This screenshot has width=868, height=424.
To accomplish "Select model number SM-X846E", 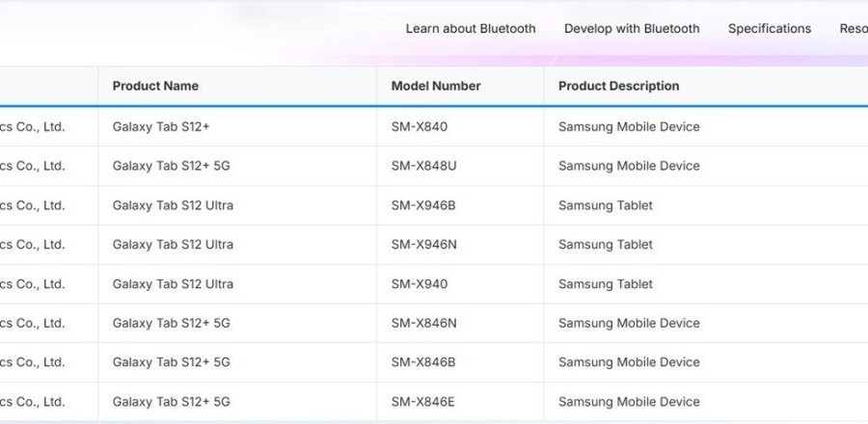I will click(x=423, y=401).
